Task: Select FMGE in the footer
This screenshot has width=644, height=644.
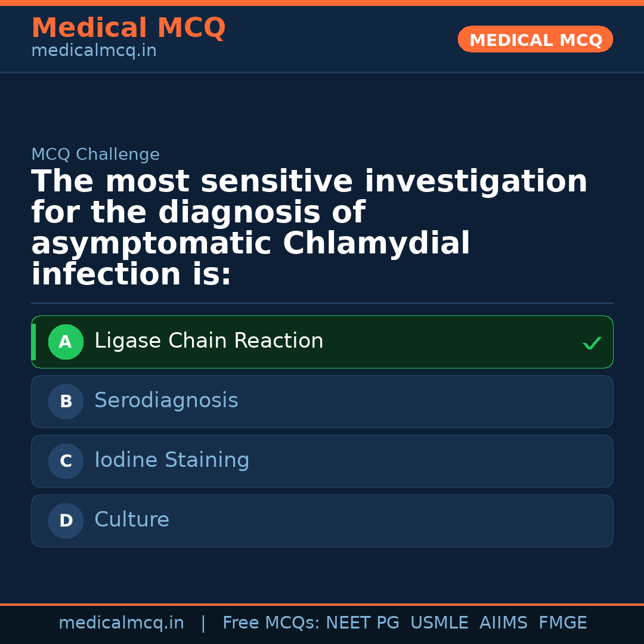Action: coord(562,623)
